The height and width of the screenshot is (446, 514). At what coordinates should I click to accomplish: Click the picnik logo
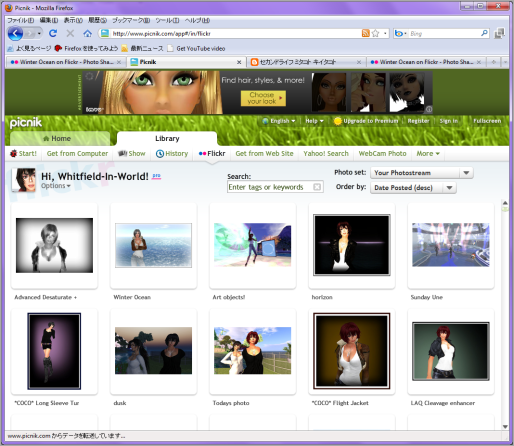pos(26,123)
